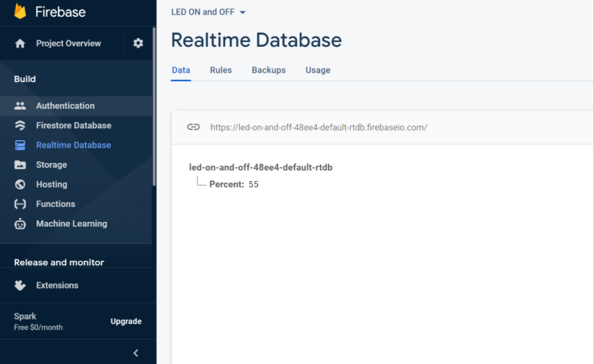Open Project Overview home icon

coord(21,43)
